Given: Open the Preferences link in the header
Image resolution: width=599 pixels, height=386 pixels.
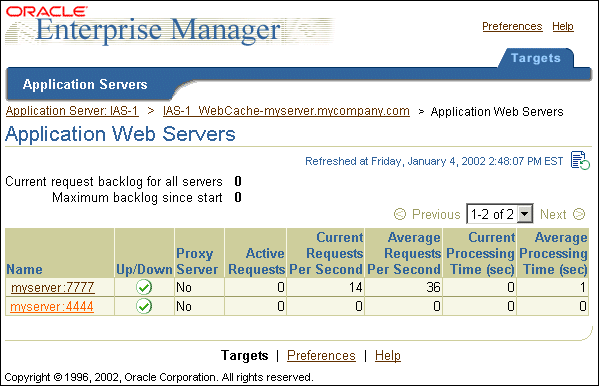Looking at the screenshot, I should tap(512, 26).
